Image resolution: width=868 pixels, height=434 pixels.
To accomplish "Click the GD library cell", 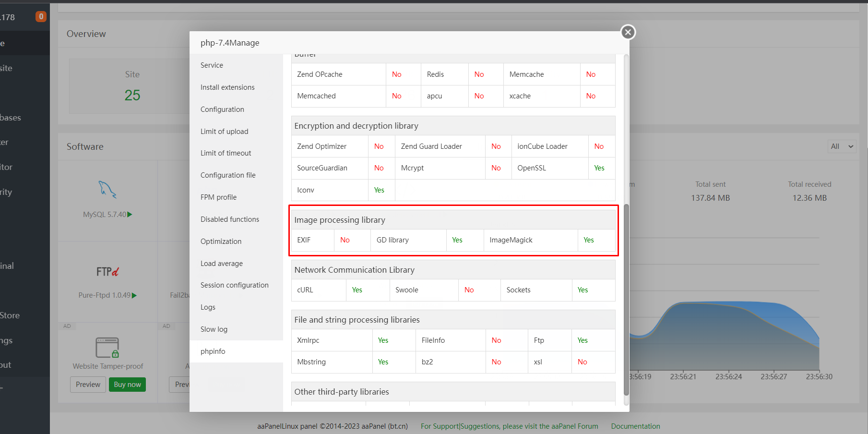I will pos(409,240).
